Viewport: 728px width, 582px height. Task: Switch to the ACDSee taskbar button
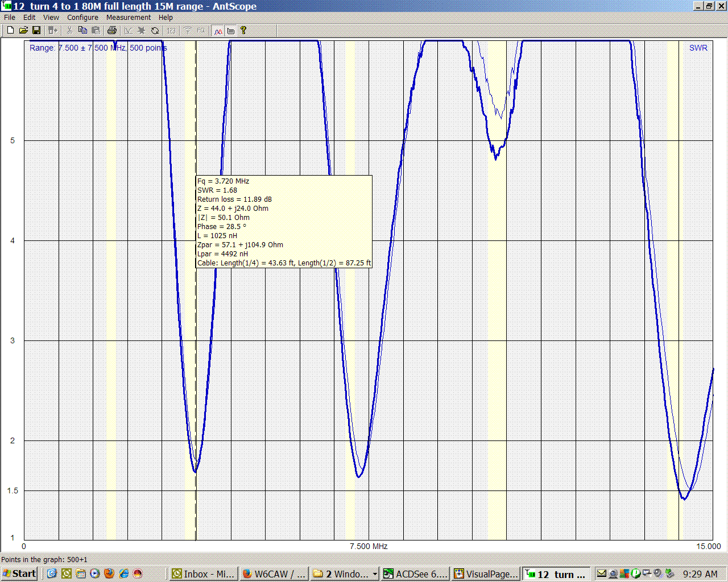(x=416, y=574)
